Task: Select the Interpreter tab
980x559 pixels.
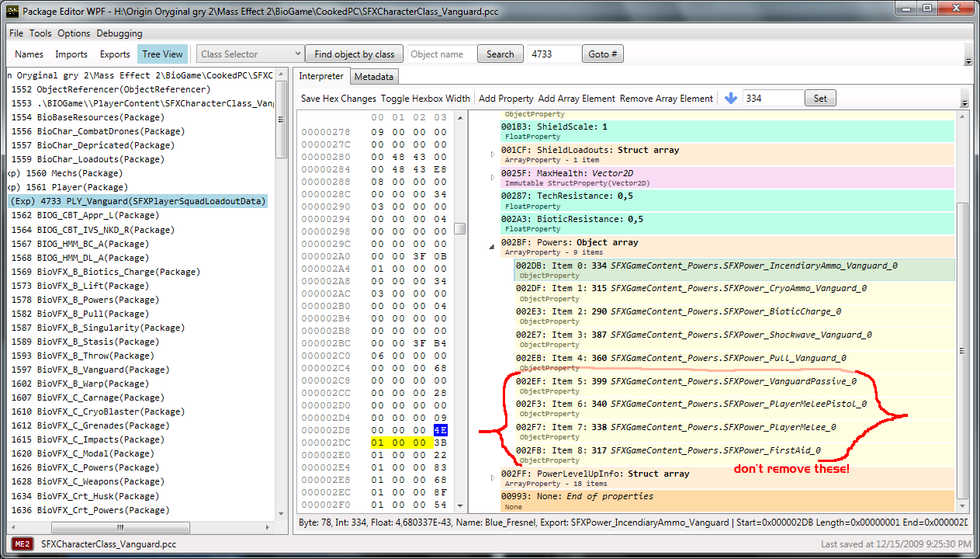Action: click(x=321, y=76)
